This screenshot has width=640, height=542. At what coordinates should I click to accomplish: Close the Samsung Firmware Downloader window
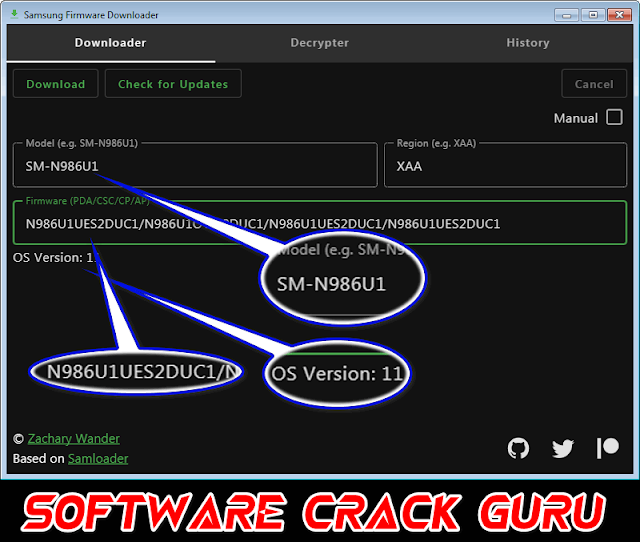tap(619, 15)
